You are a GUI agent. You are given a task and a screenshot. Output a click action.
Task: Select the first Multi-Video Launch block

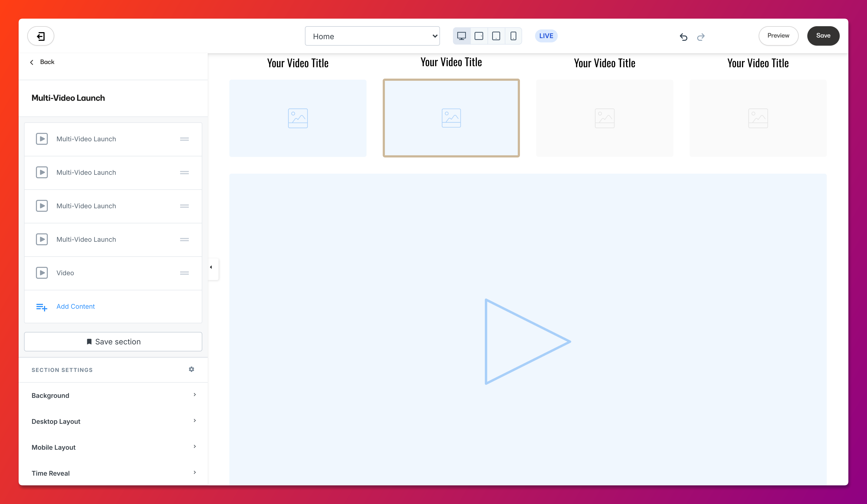113,139
